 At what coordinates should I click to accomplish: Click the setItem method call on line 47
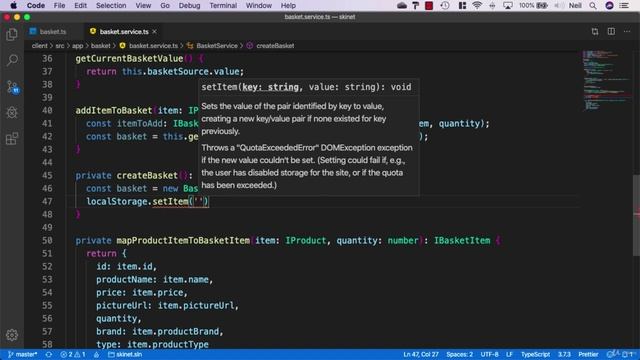click(171, 201)
